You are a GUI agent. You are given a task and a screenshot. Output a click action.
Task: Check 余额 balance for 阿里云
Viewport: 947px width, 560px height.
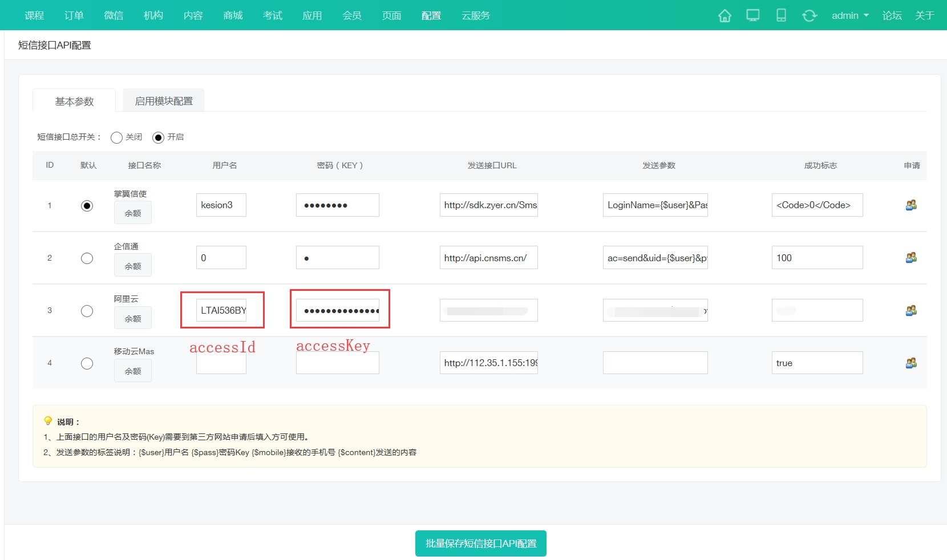133,319
